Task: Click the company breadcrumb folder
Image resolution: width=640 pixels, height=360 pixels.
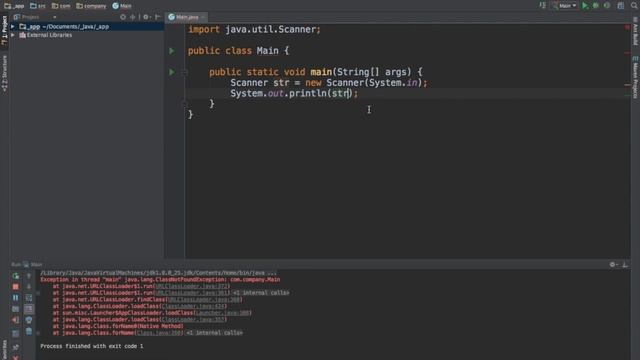Action: tap(91, 6)
